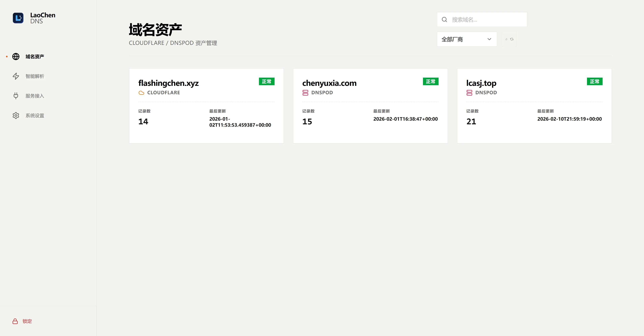Click the lightning bolt icon for 智能解析
The image size is (644, 336).
click(16, 76)
